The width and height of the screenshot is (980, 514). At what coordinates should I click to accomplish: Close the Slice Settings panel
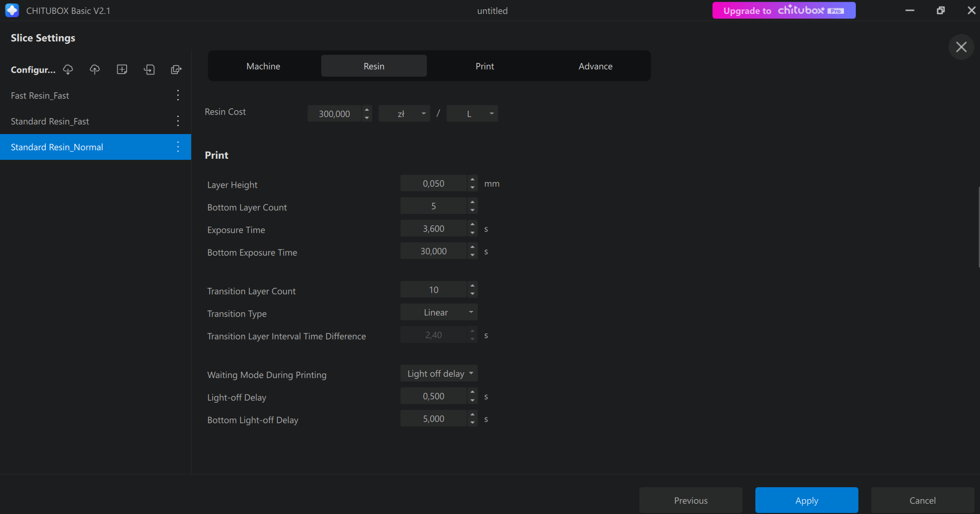[961, 47]
